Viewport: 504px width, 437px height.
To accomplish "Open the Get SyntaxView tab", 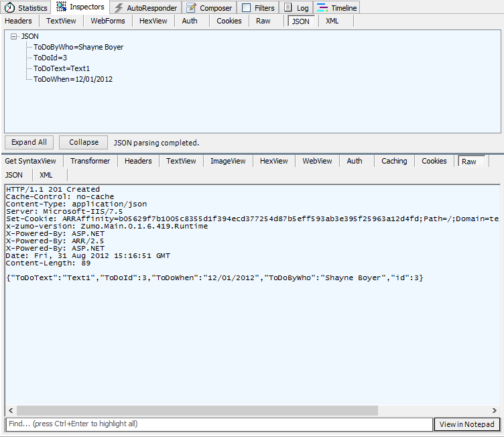I will point(31,161).
